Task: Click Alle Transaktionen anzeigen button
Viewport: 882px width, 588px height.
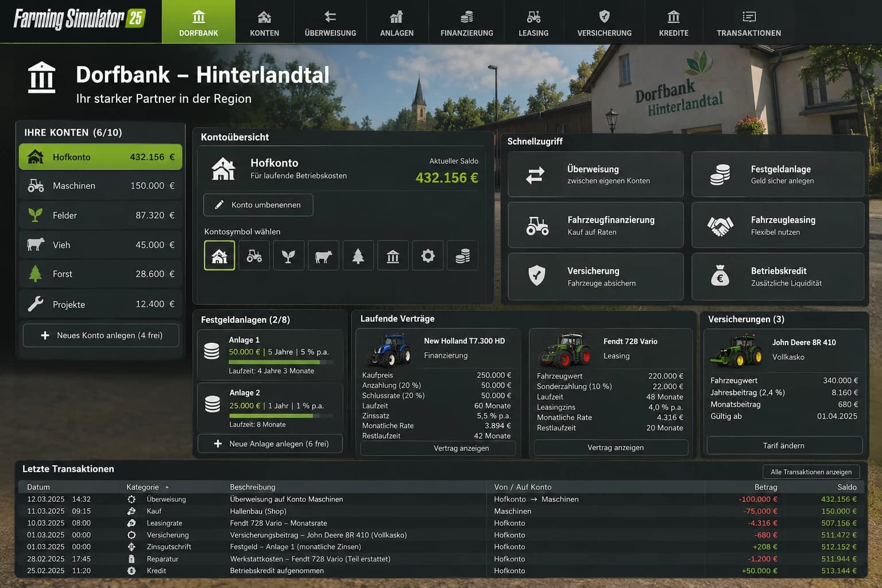Action: tap(811, 472)
